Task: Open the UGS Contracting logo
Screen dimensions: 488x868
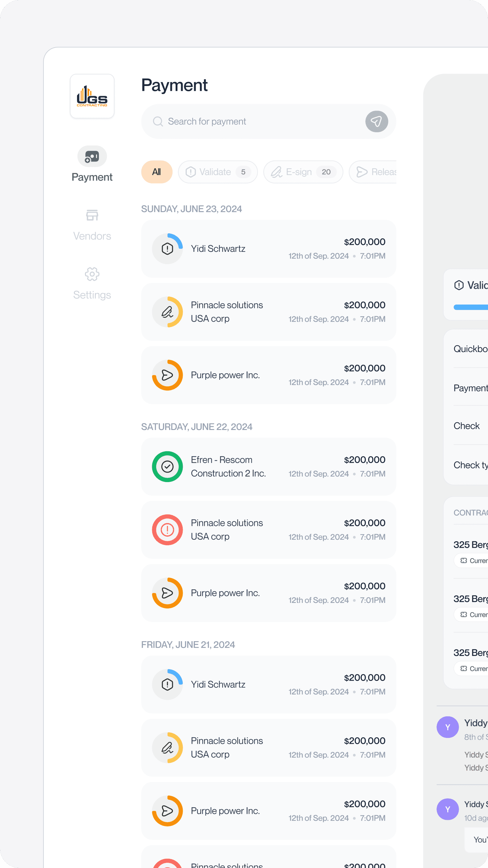Action: coord(92,96)
